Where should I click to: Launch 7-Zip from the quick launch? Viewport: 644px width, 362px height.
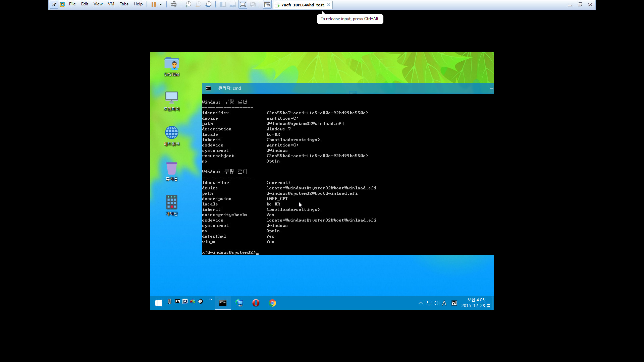(x=177, y=301)
